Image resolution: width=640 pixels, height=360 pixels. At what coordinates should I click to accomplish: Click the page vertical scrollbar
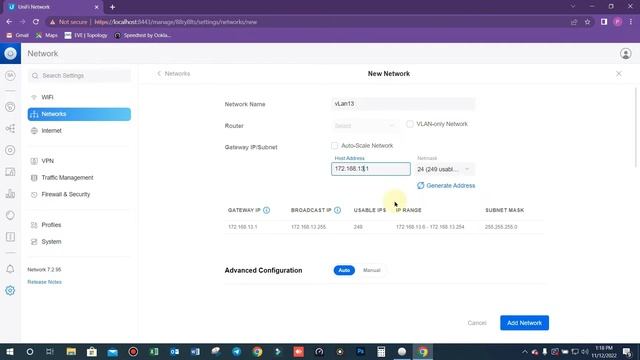636,127
